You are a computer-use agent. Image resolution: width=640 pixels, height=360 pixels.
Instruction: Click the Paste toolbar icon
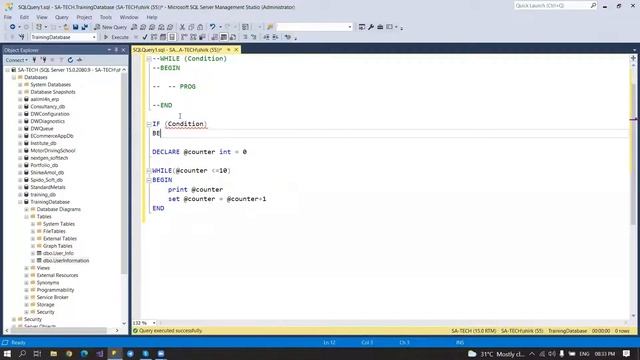200,27
